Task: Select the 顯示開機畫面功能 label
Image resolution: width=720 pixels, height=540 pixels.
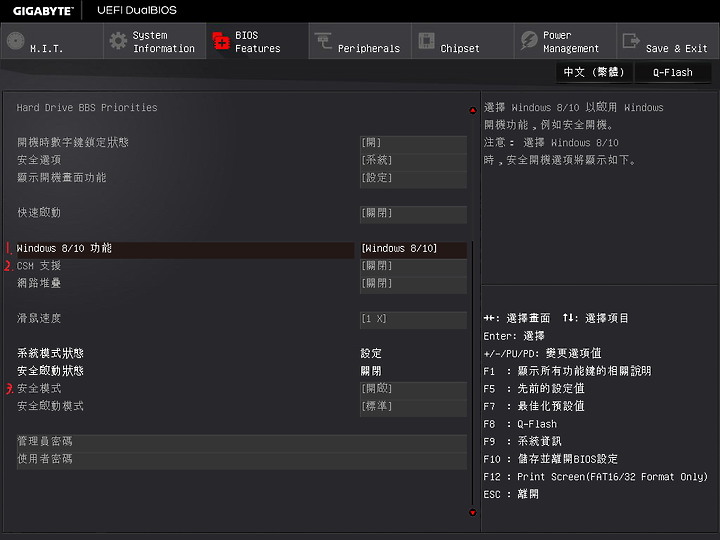Action: coord(62,178)
